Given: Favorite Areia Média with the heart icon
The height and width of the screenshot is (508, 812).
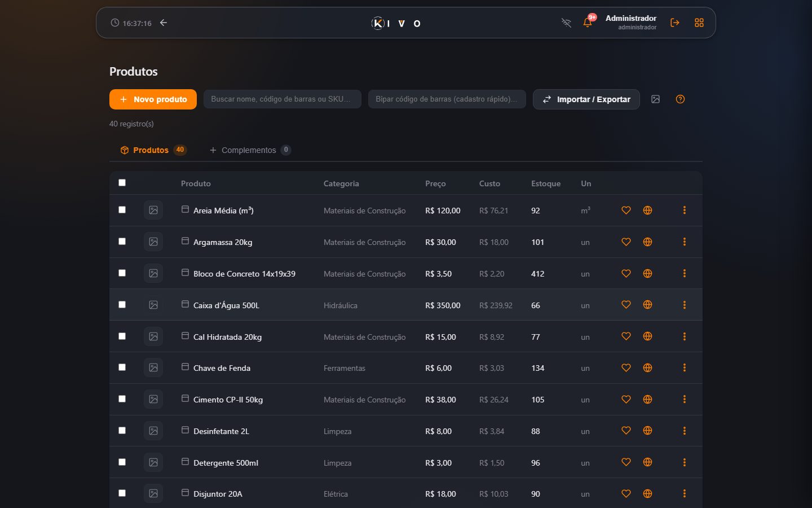Looking at the screenshot, I should coord(626,210).
